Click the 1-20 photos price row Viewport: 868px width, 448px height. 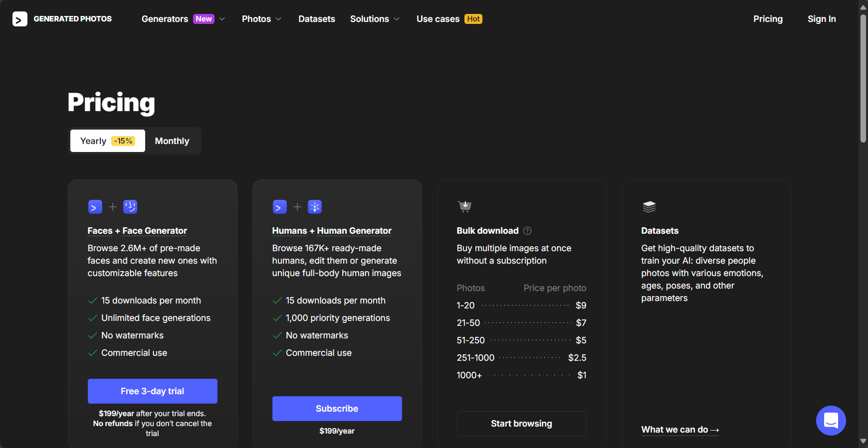521,305
